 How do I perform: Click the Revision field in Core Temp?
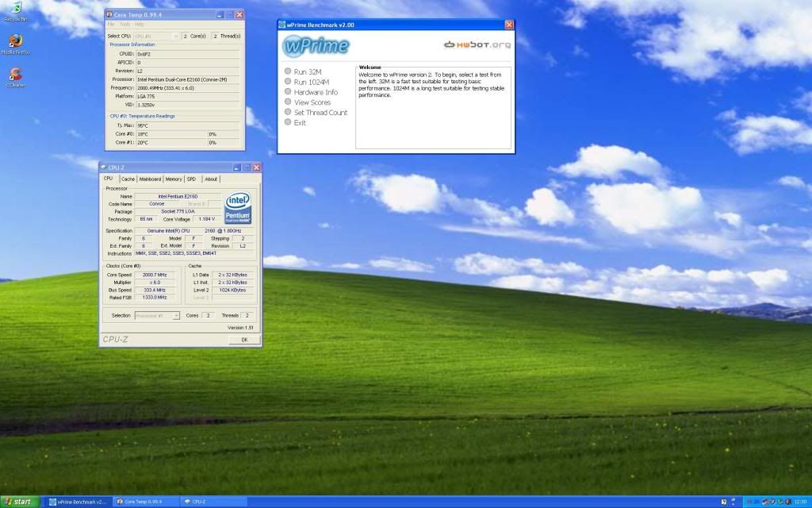188,71
